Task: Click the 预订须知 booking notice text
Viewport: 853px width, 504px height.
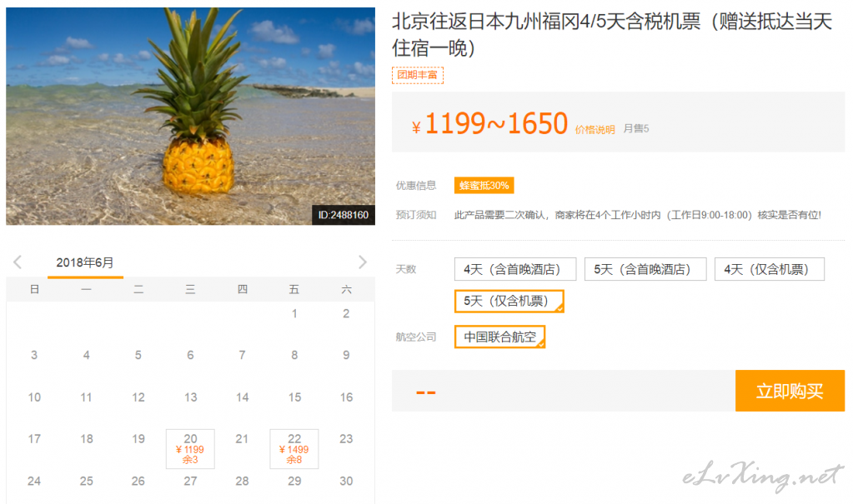Action: coord(415,215)
